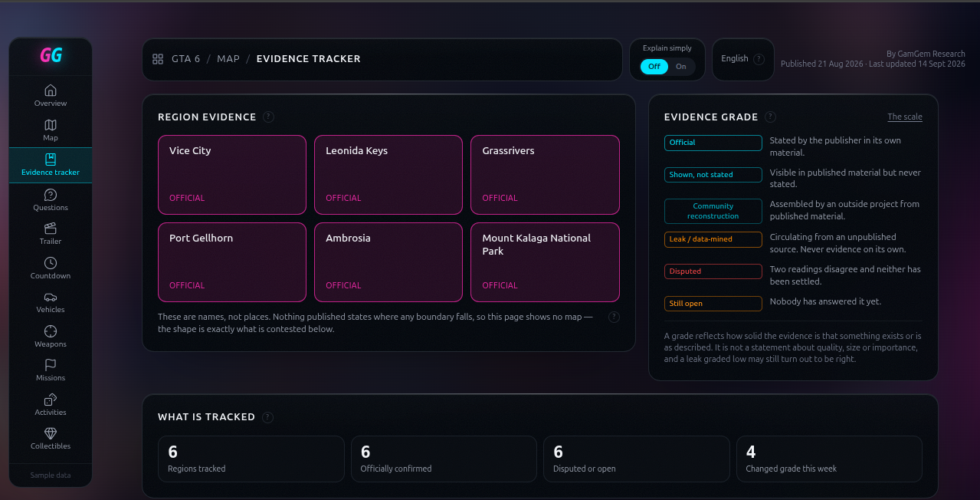Click the Published 21 Aug 2026 date
This screenshot has height=500, width=980.
click(821, 64)
